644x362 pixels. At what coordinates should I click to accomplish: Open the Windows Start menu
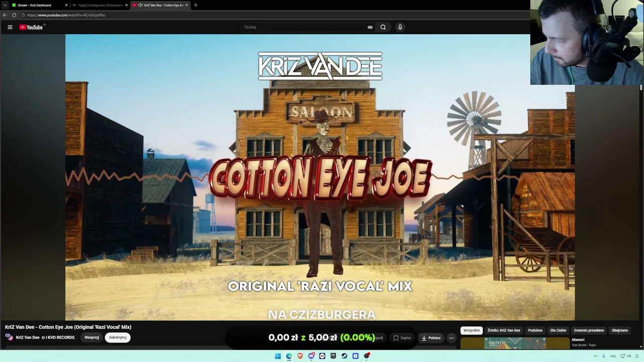(x=278, y=356)
